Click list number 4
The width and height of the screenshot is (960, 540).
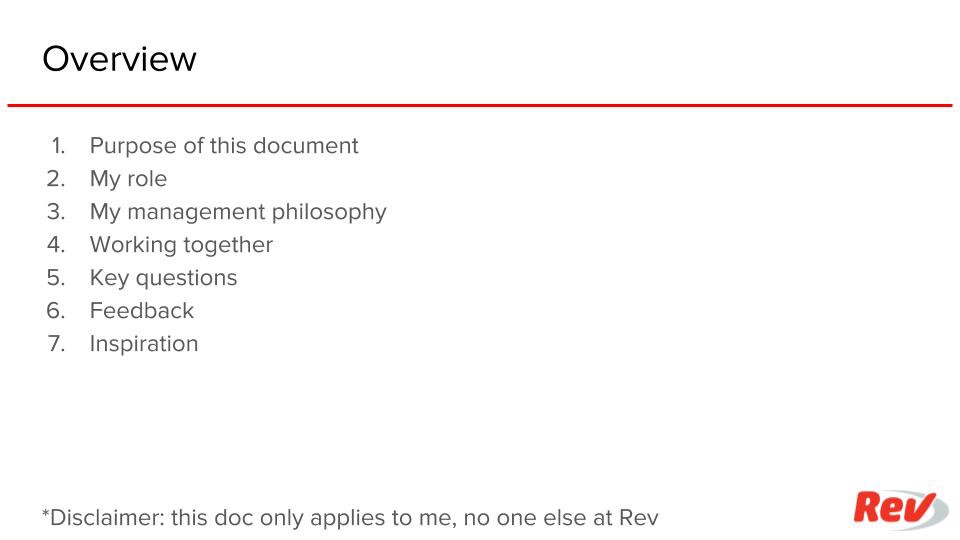click(x=56, y=245)
